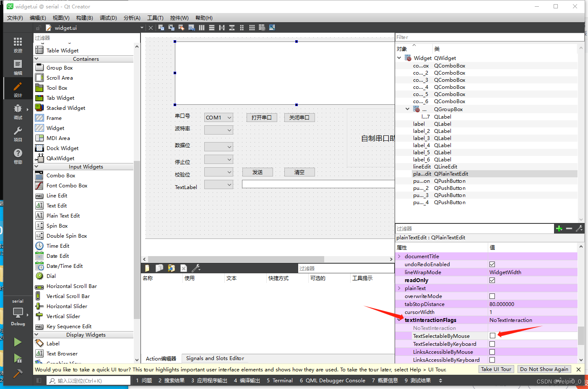Click the 打开串口 button
Viewport: 588px width, 389px height.
pos(261,117)
